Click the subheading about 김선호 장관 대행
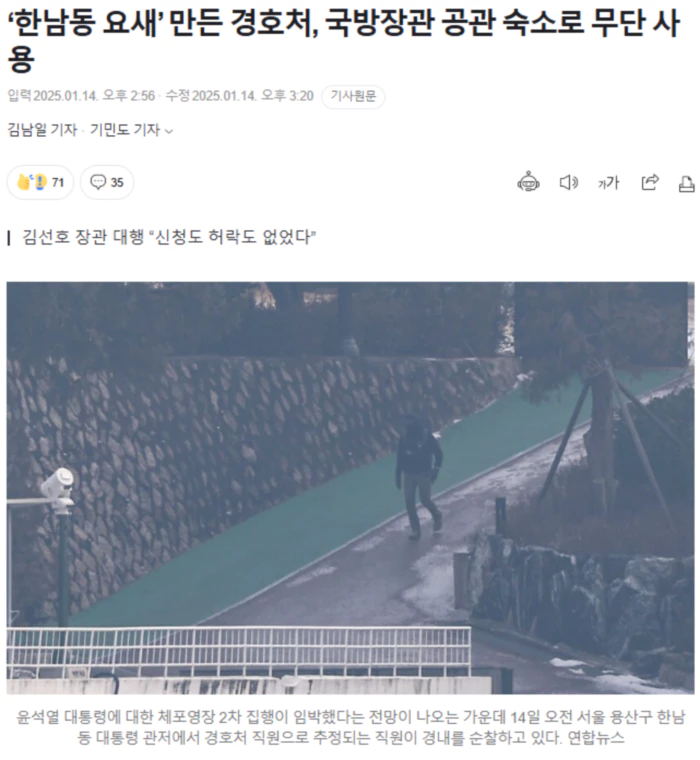This screenshot has height=760, width=700. 169,237
